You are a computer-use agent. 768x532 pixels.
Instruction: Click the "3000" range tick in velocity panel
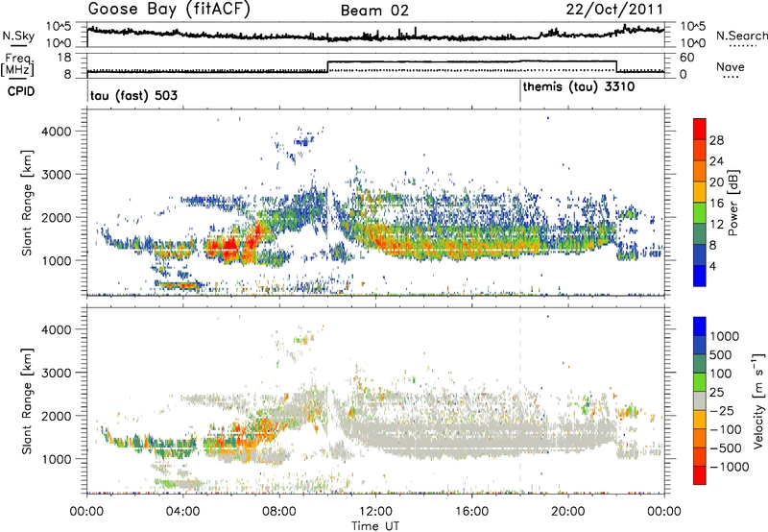(57, 373)
